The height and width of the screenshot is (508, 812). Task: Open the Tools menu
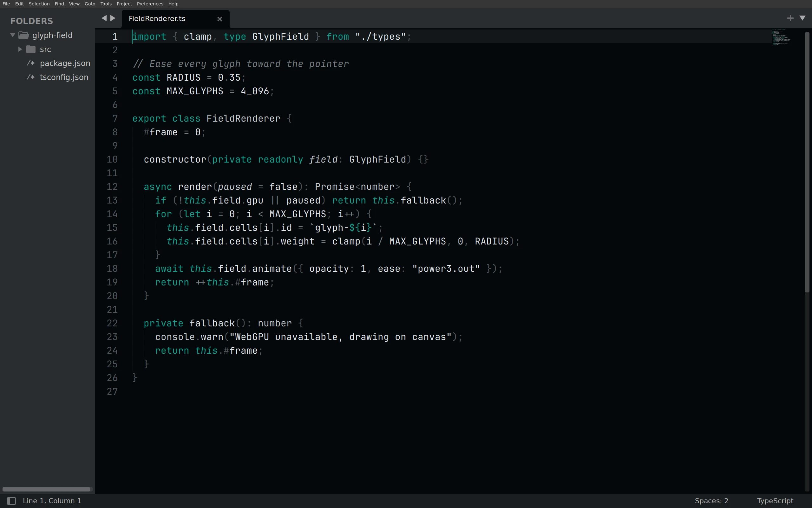click(106, 4)
